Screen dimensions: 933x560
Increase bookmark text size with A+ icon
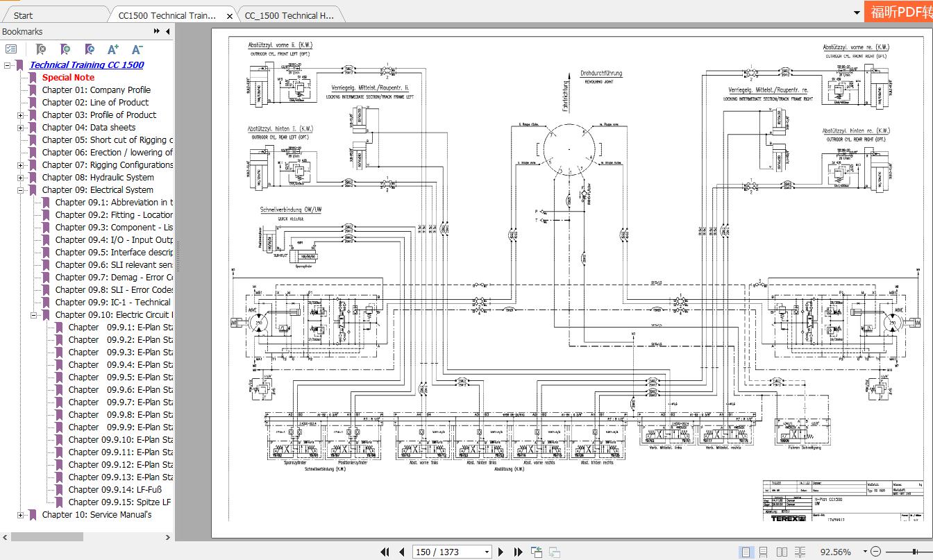coord(112,49)
